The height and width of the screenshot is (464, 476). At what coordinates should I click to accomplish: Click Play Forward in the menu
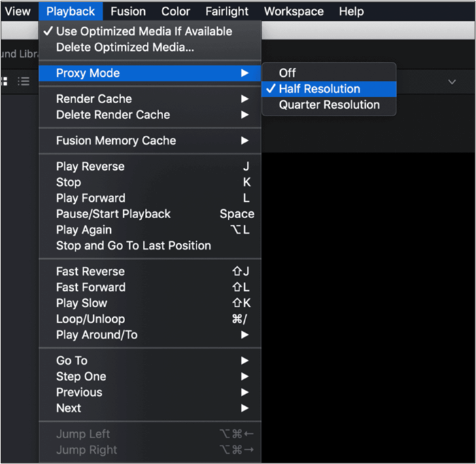click(90, 198)
